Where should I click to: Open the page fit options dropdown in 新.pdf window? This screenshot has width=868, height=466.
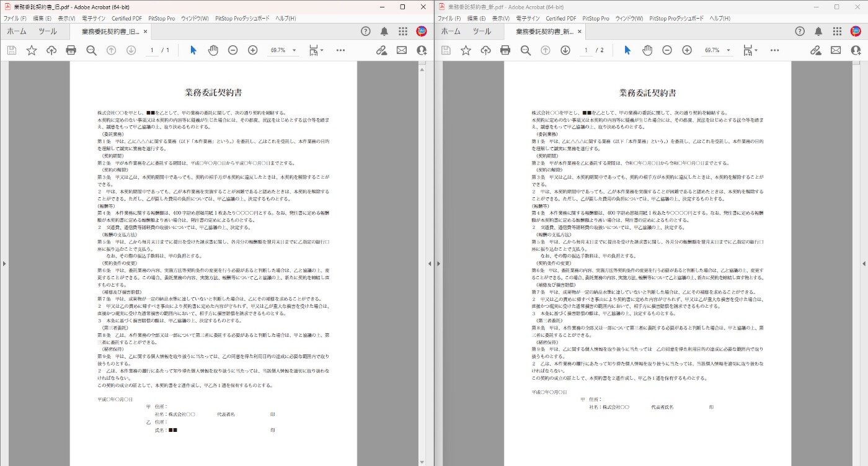[751, 50]
